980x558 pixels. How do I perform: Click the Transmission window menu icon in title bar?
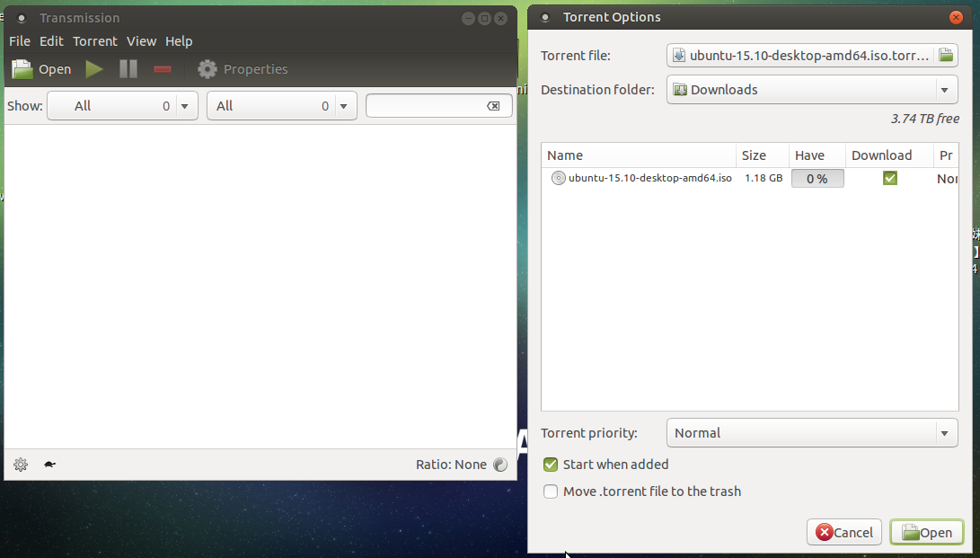click(x=22, y=18)
